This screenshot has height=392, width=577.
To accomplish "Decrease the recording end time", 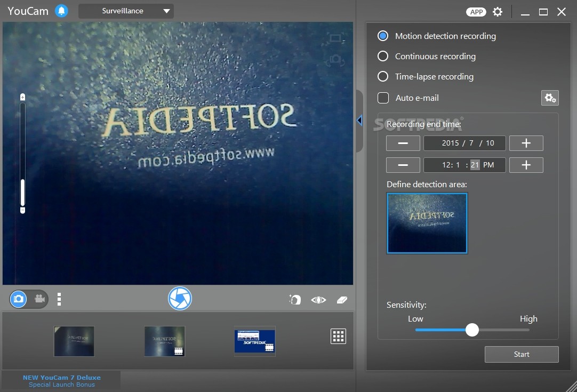I will click(x=403, y=165).
